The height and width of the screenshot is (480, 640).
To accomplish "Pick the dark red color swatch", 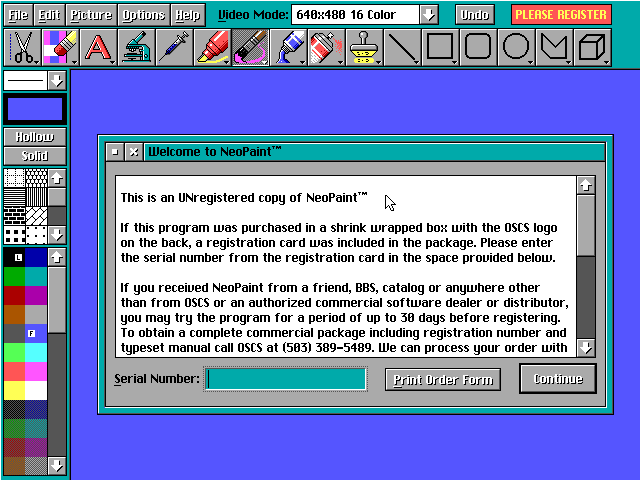I will coord(15,296).
